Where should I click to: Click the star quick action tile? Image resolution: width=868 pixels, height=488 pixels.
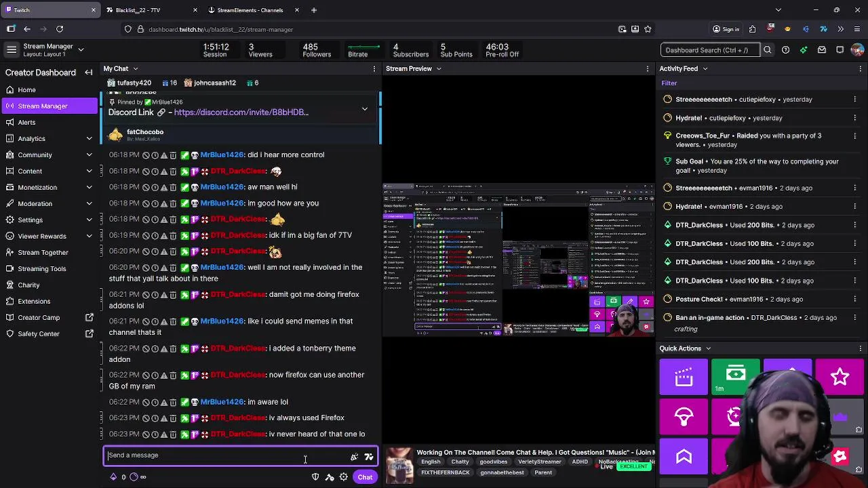click(840, 377)
